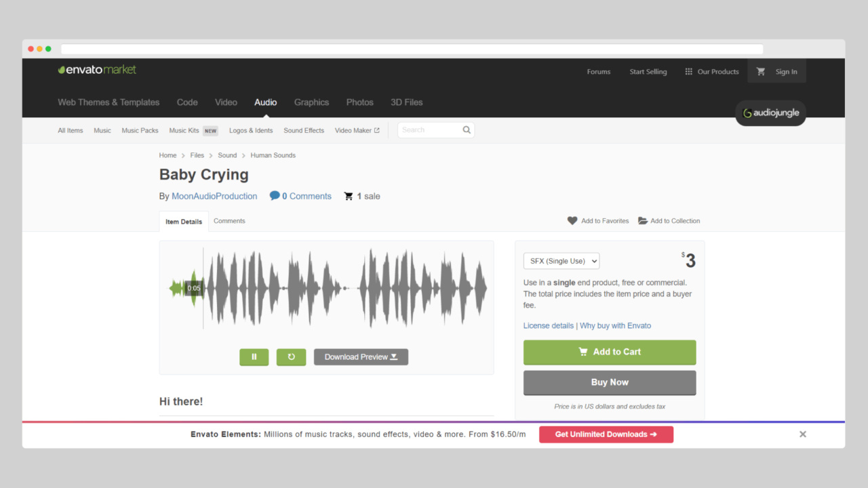Pause the audio preview playback
The width and height of the screenshot is (868, 488).
[x=254, y=357]
